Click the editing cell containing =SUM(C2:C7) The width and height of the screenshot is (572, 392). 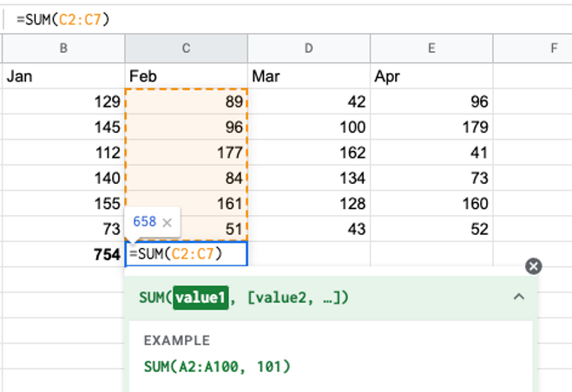pyautogui.click(x=187, y=254)
